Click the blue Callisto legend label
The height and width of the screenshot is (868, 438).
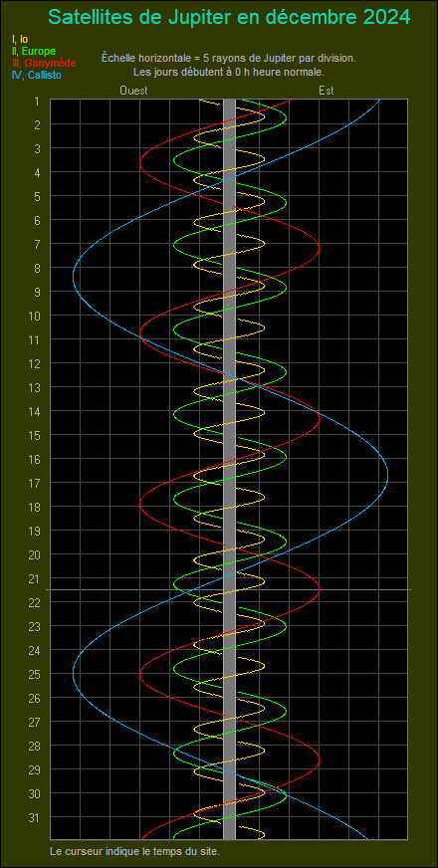click(x=36, y=76)
